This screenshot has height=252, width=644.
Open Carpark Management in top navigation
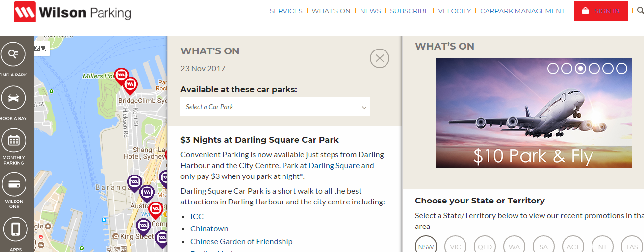523,11
